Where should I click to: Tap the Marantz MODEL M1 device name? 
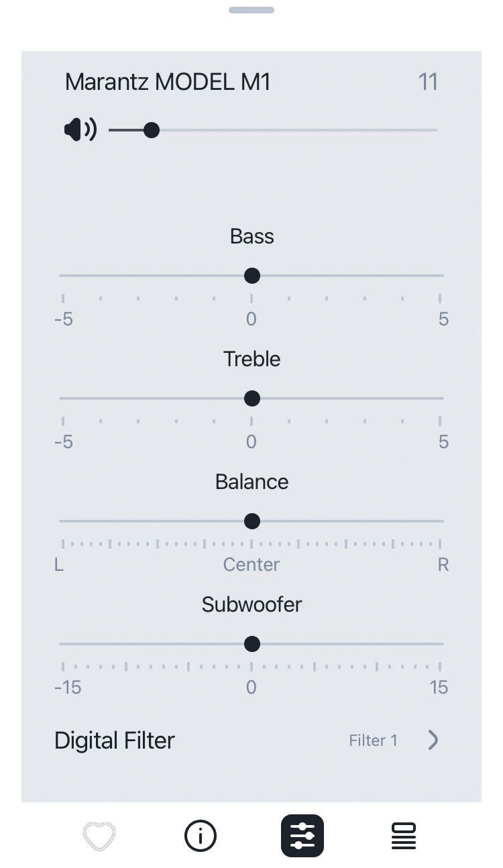click(168, 82)
